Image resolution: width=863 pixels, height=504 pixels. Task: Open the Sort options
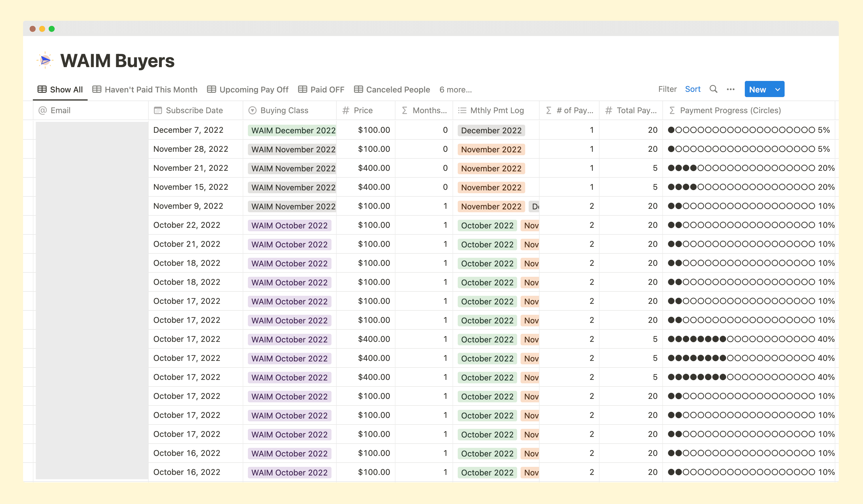point(693,89)
